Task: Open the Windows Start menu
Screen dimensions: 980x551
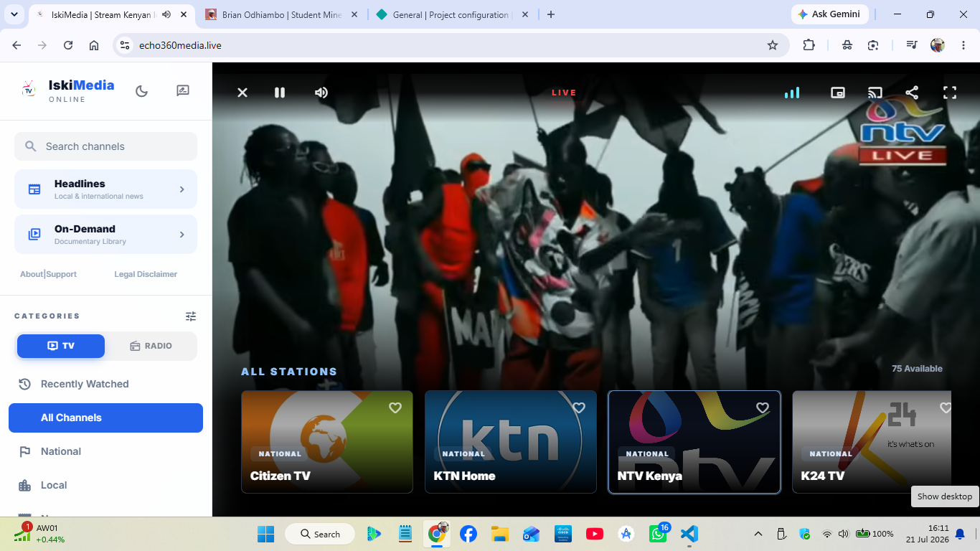Action: click(265, 534)
